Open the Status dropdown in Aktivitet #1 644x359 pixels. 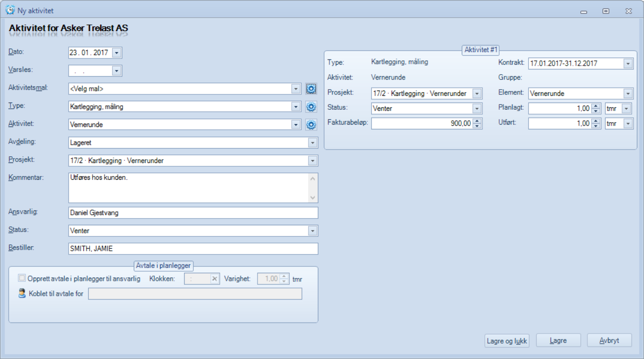(477, 108)
